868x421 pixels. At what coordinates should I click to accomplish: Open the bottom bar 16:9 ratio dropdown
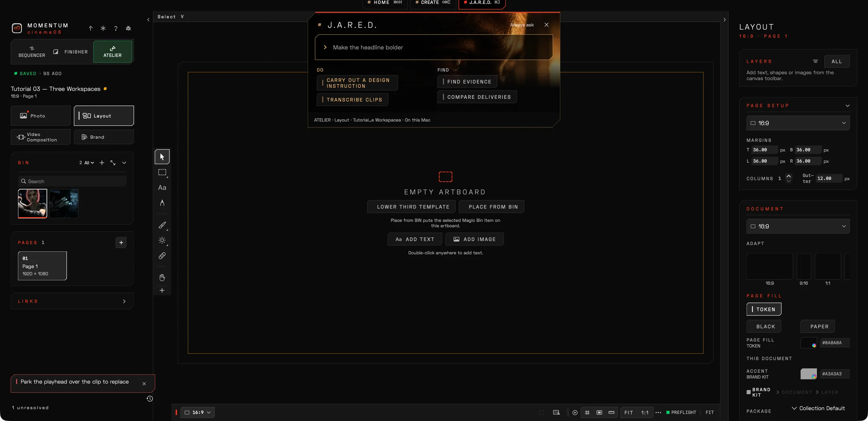198,413
